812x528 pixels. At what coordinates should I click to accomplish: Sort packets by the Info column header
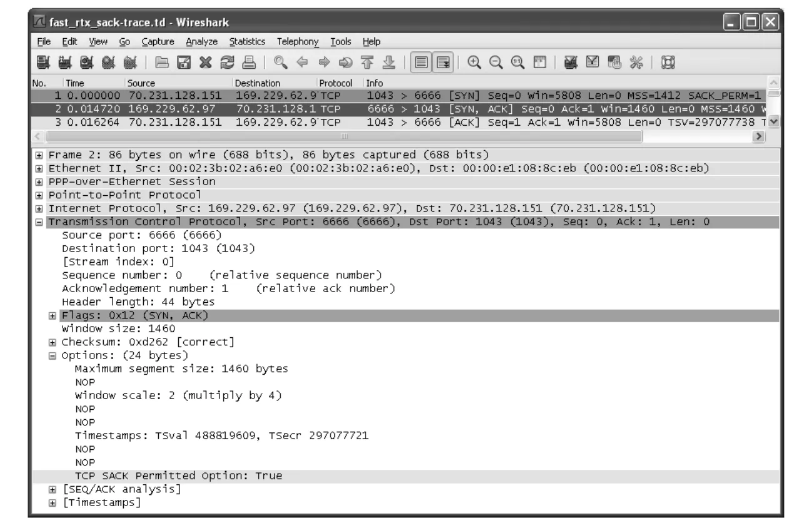click(x=565, y=83)
